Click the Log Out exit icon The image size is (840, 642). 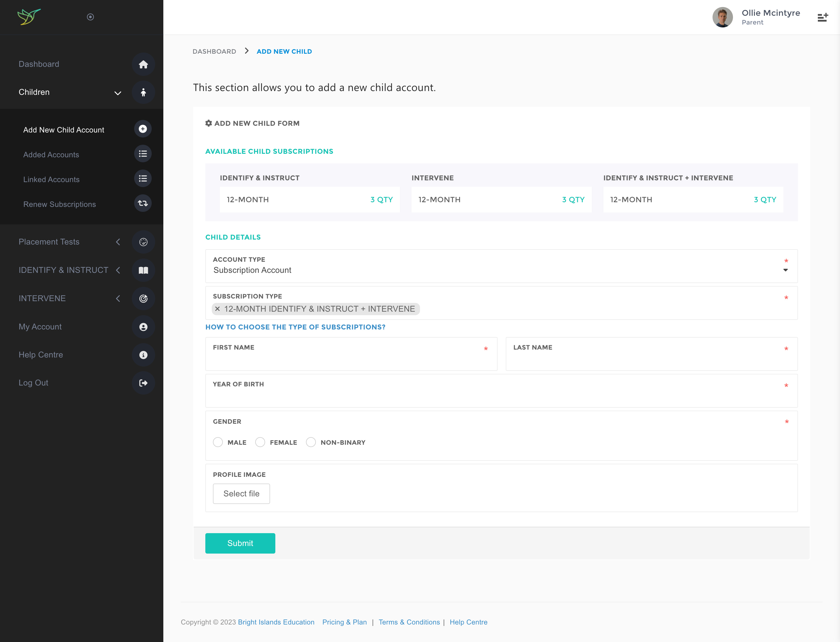click(x=143, y=383)
